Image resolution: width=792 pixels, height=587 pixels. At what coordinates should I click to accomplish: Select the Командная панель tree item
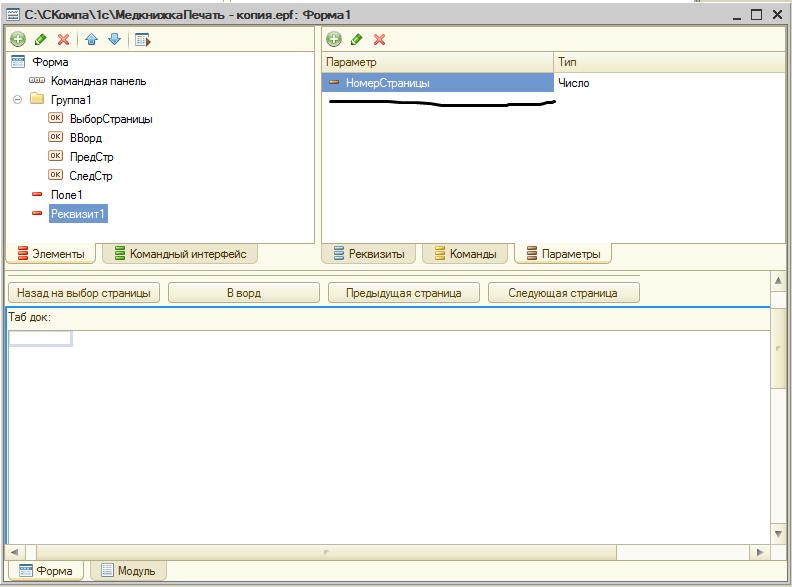click(98, 81)
